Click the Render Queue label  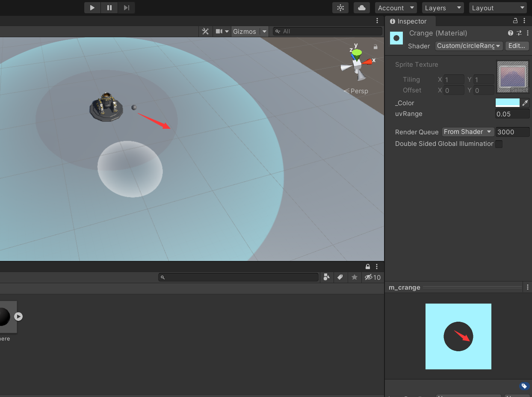tap(417, 132)
